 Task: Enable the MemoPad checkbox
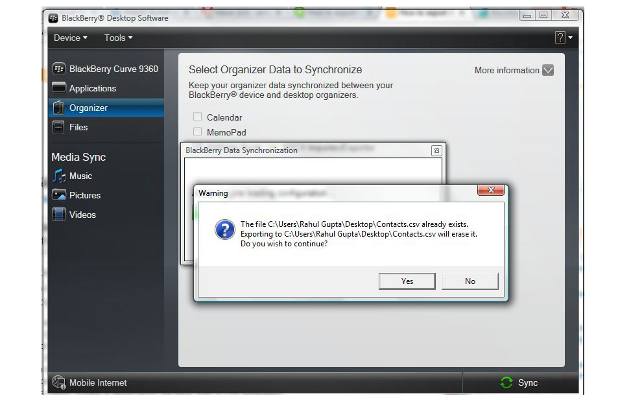click(197, 132)
